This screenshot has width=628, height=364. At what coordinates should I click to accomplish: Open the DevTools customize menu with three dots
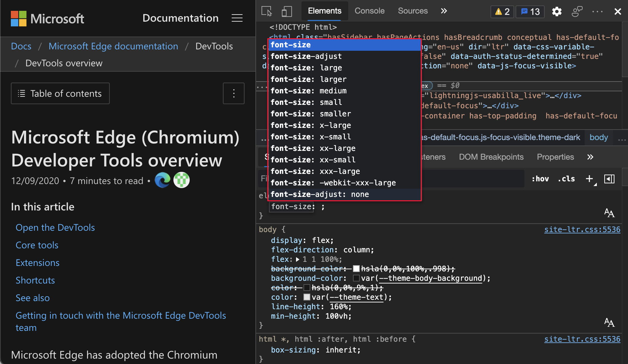pos(598,11)
